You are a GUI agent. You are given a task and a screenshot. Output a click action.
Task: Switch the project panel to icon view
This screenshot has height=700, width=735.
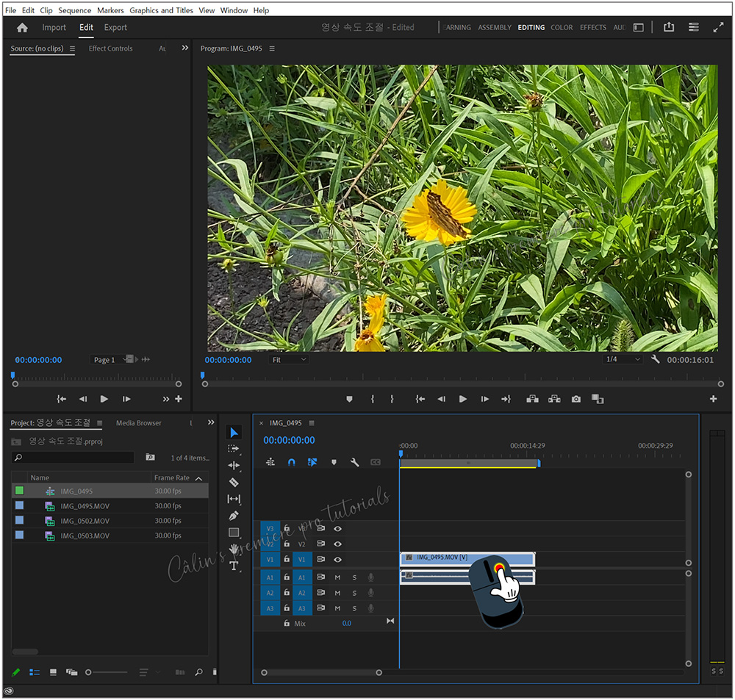tap(53, 672)
